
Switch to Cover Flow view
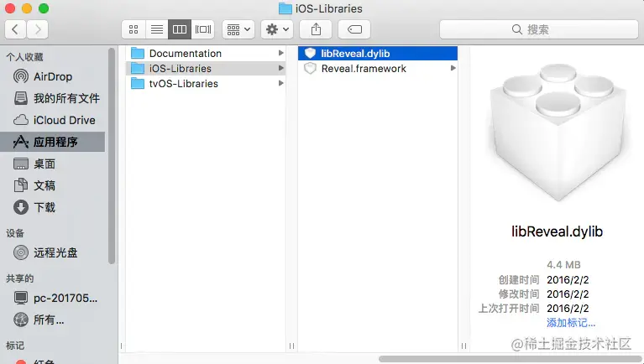[203, 29]
